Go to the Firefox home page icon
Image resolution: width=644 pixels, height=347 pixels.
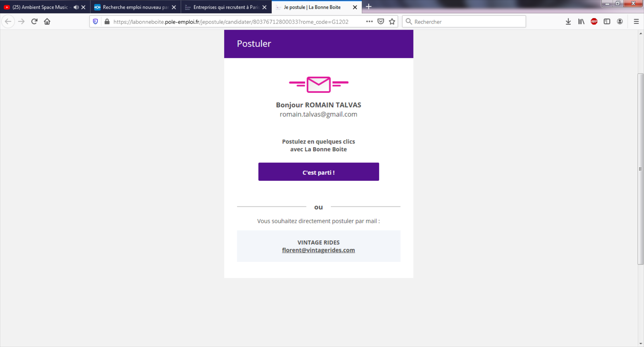[x=47, y=21]
